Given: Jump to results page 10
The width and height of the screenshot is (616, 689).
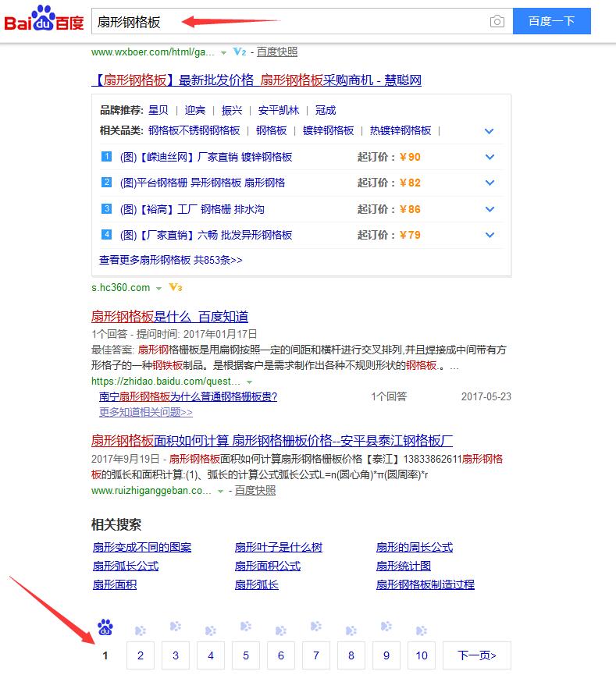Looking at the screenshot, I should [422, 655].
